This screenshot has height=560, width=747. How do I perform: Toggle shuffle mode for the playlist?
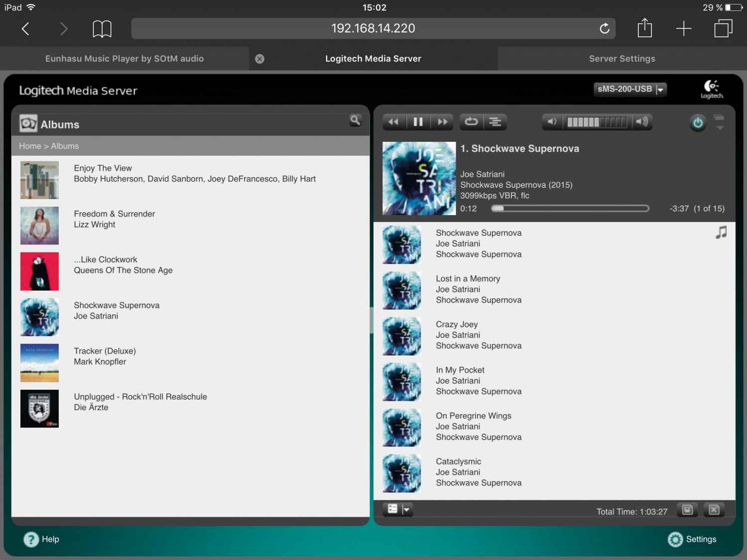[495, 122]
